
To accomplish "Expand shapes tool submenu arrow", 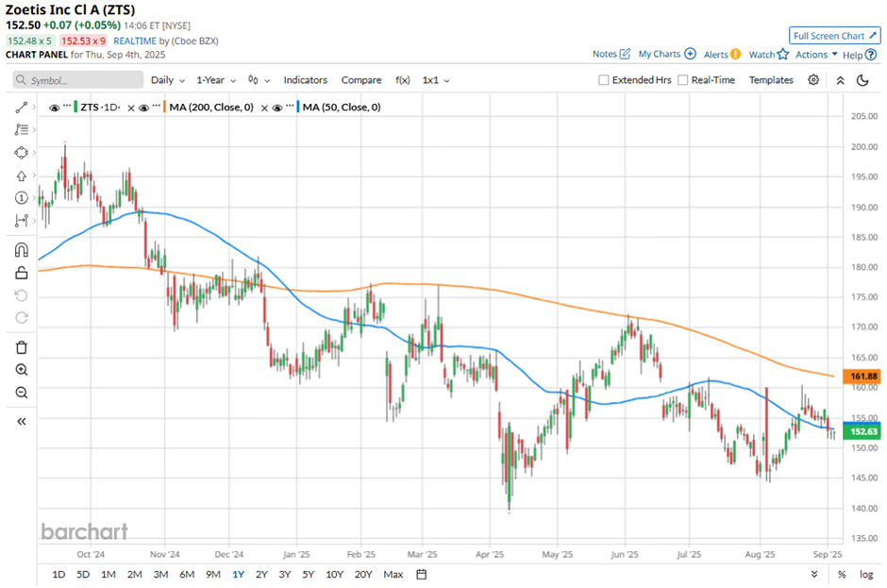I will [35, 153].
